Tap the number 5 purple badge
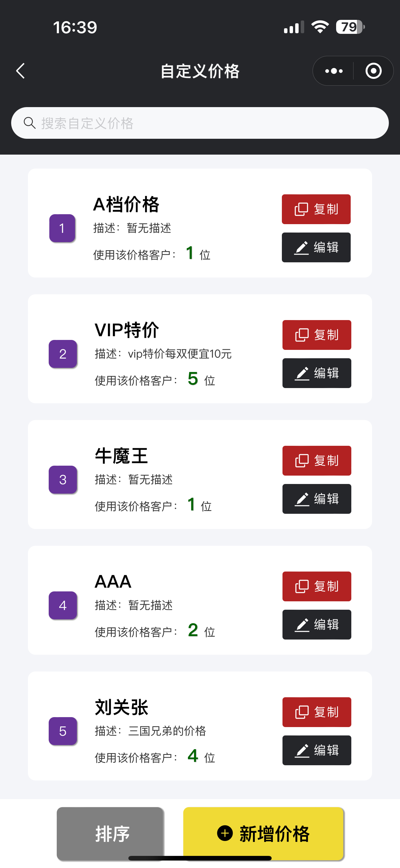The height and width of the screenshot is (868, 400). pyautogui.click(x=63, y=731)
